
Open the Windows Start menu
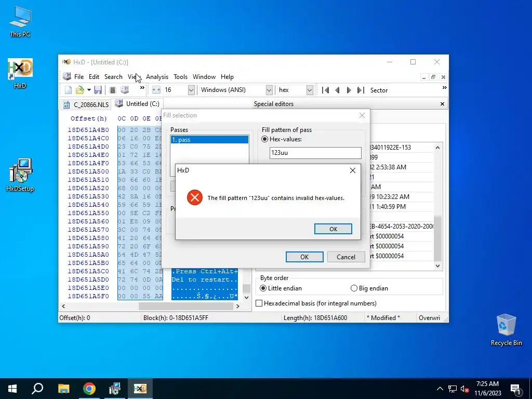point(12,389)
